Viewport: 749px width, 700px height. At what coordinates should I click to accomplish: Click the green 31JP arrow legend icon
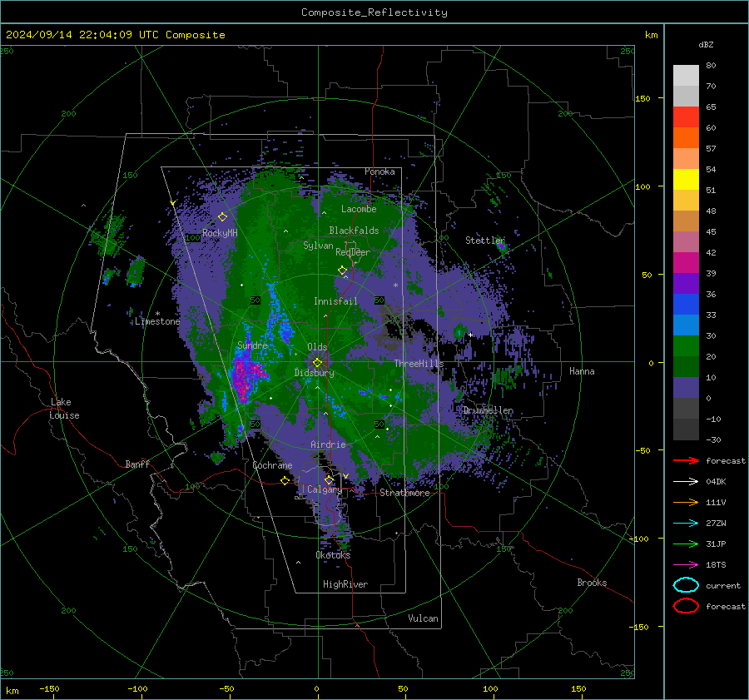(686, 544)
